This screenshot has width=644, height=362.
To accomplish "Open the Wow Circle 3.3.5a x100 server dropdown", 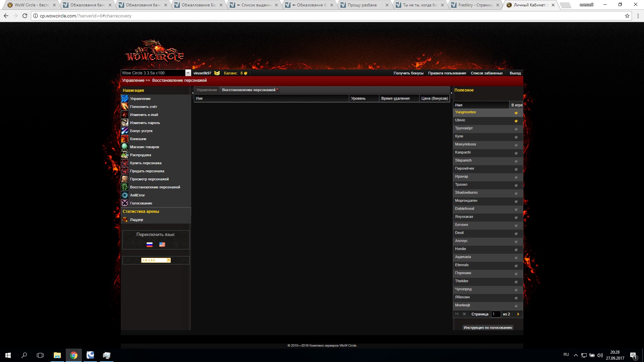I will pos(188,73).
